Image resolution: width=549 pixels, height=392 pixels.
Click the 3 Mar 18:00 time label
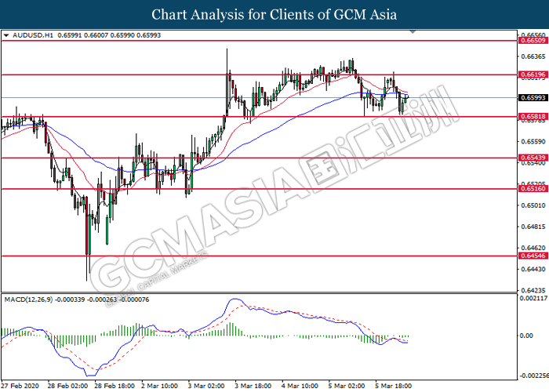[x=253, y=386]
